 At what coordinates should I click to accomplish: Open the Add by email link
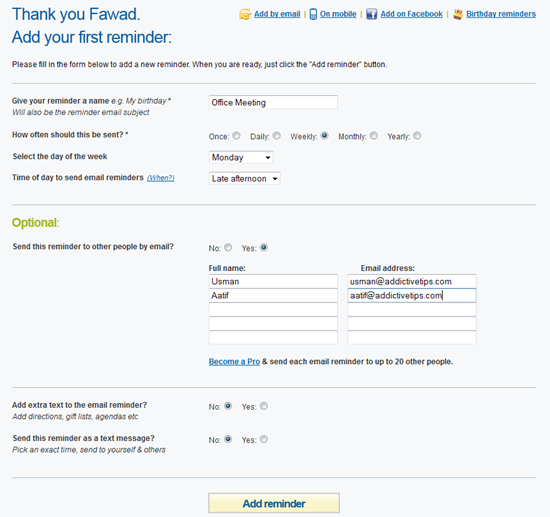pos(277,14)
